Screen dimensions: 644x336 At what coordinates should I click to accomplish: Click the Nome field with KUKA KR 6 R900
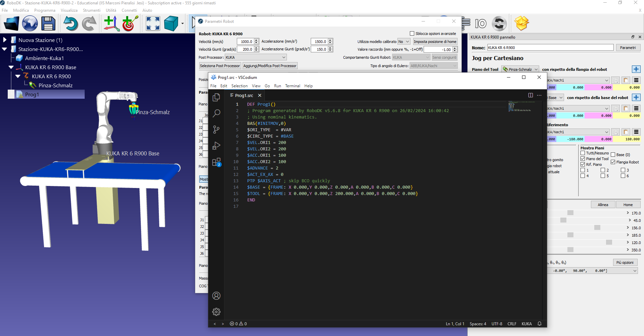(550, 48)
